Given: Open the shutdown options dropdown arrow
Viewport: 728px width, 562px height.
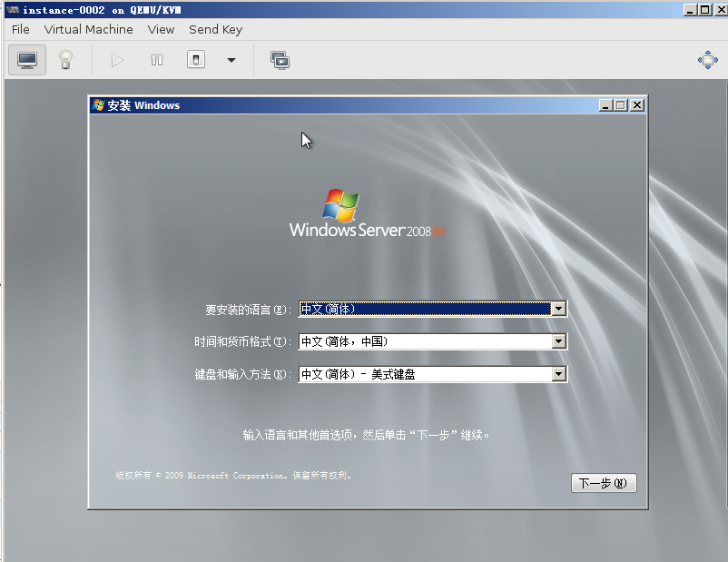Looking at the screenshot, I should 231,60.
